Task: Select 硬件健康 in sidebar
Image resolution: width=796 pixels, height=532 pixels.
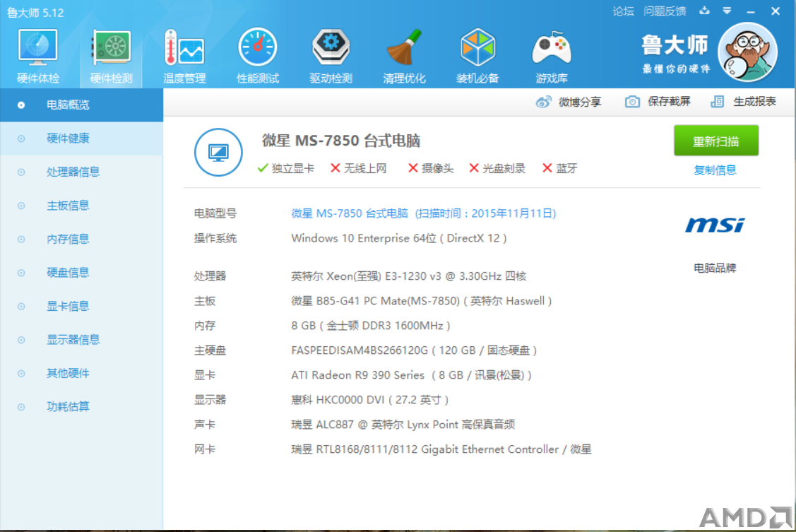Action: click(x=81, y=138)
